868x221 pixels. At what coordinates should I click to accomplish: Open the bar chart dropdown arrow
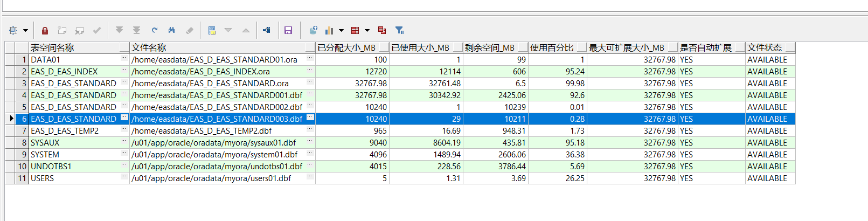[341, 31]
